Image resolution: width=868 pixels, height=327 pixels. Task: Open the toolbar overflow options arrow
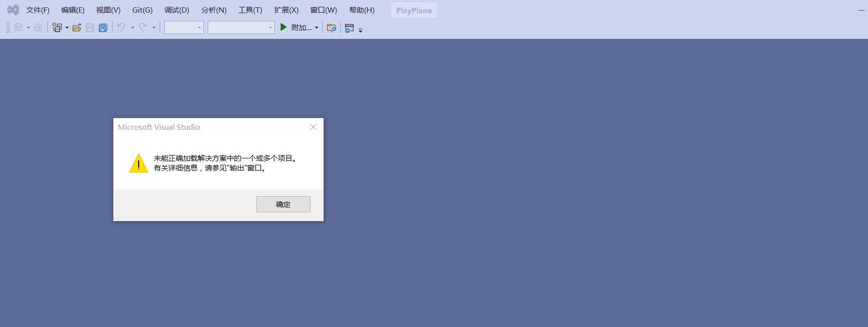pos(361,30)
